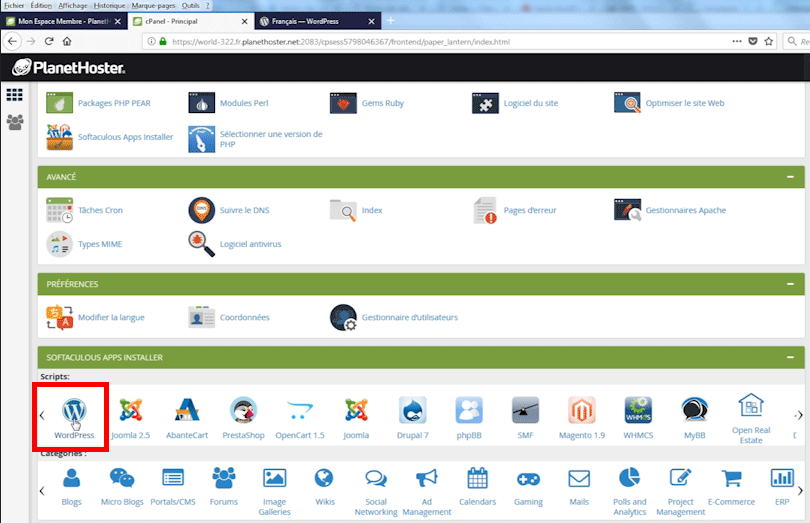Open the Softaculous Apps Installer icon
Viewport: 810px width, 523px height.
click(x=59, y=137)
